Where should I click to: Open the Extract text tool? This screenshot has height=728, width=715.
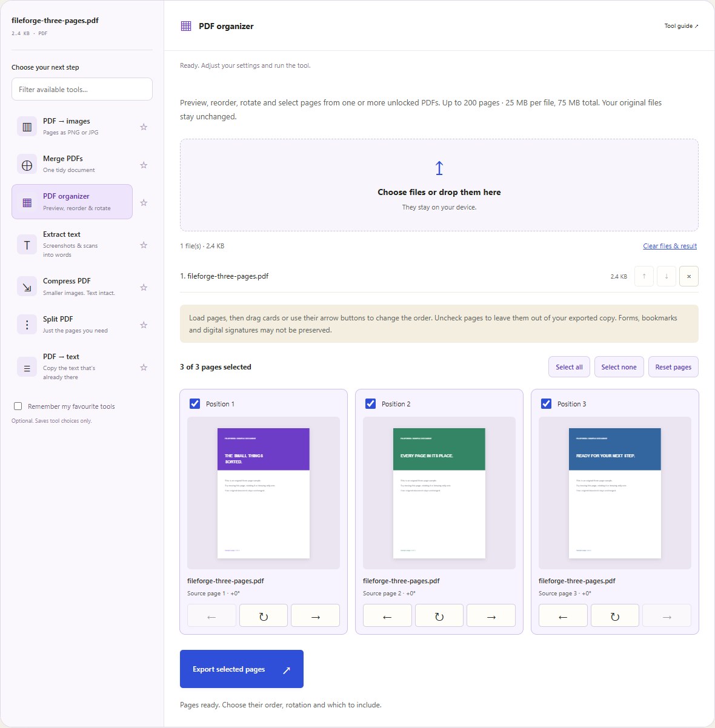pos(72,245)
